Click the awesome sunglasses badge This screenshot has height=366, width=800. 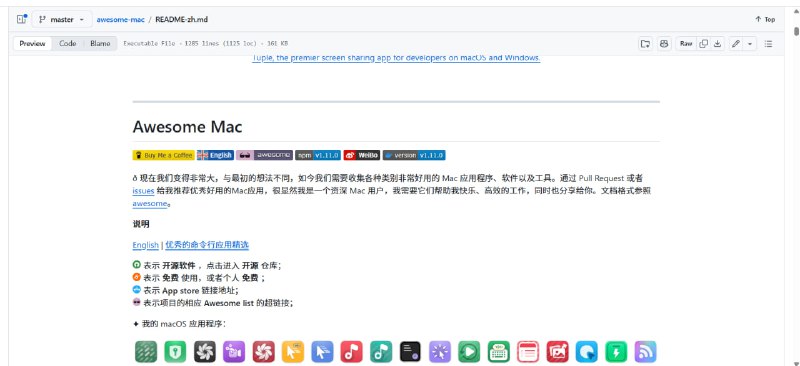coord(264,155)
